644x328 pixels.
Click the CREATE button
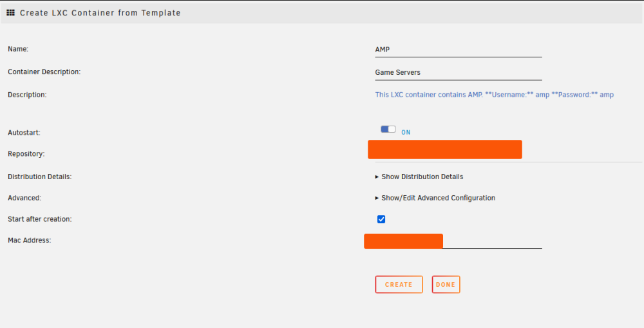[x=399, y=284]
